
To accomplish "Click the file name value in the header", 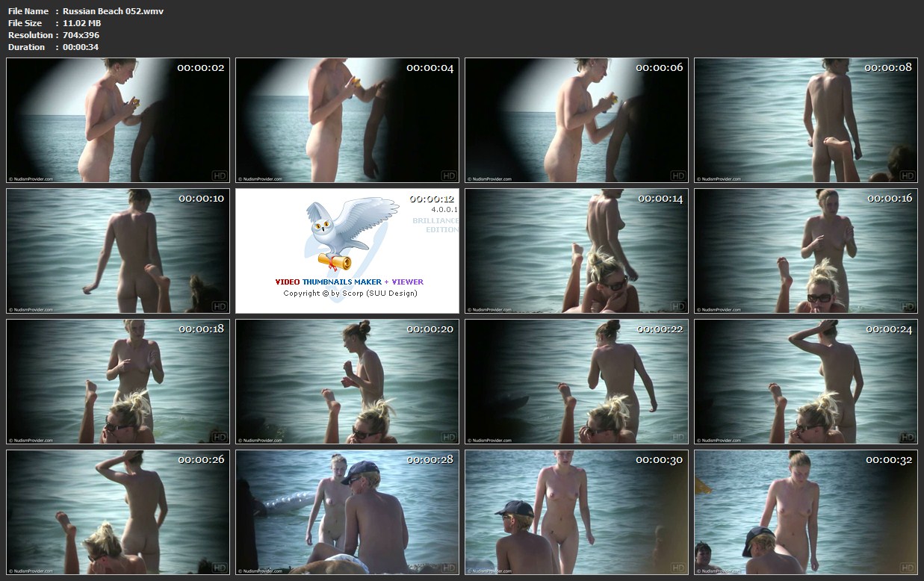I will [113, 11].
